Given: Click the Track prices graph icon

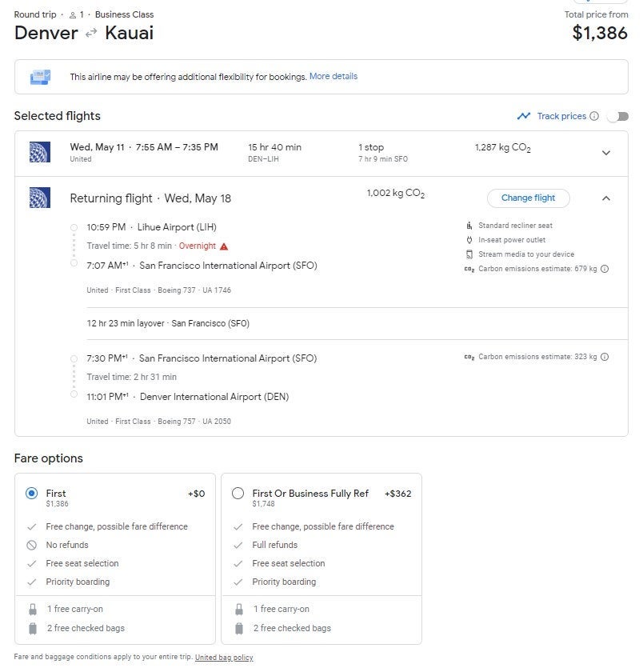Looking at the screenshot, I should point(524,116).
